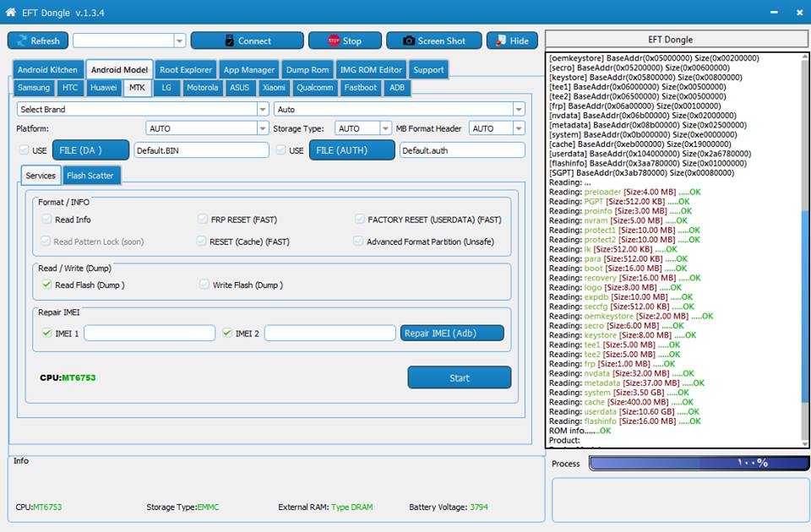Select the HTC brand tab

(x=70, y=87)
